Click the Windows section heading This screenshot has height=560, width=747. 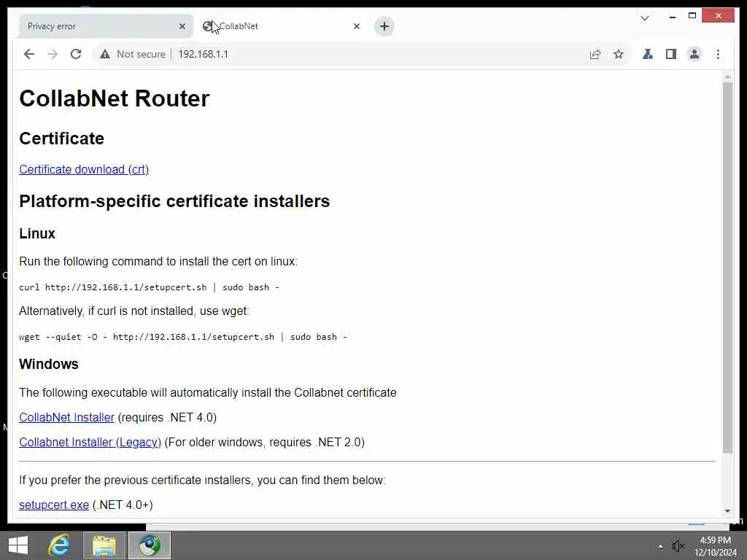click(49, 364)
